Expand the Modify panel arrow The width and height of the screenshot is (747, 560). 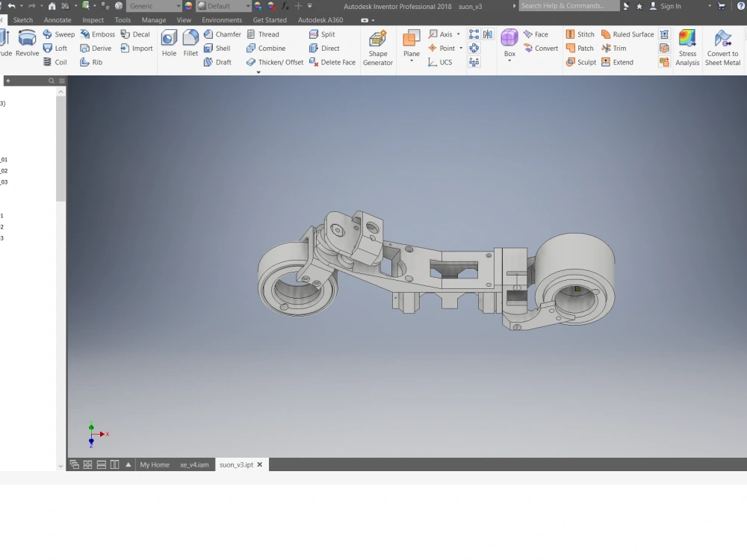[258, 72]
